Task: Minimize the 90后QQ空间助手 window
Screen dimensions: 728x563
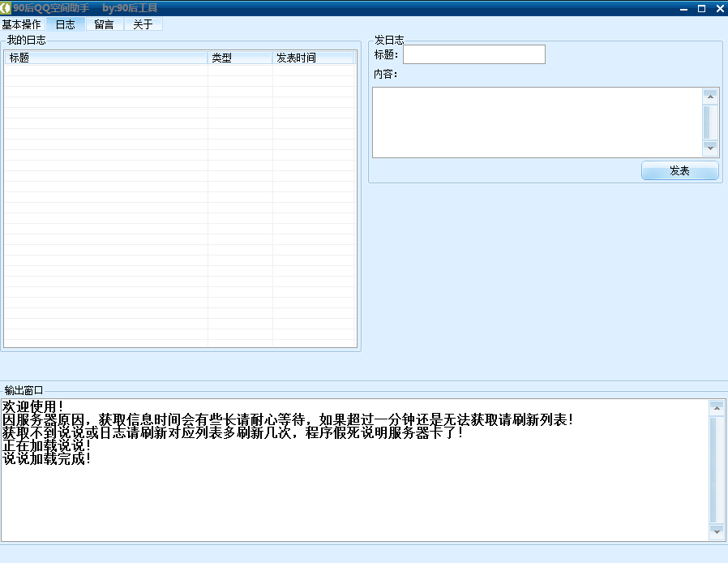Action: [683, 8]
